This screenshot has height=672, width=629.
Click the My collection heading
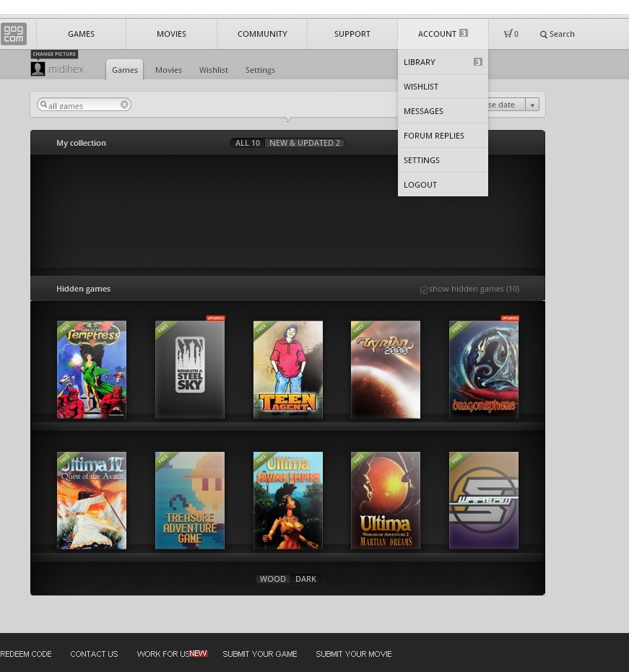[81, 143]
